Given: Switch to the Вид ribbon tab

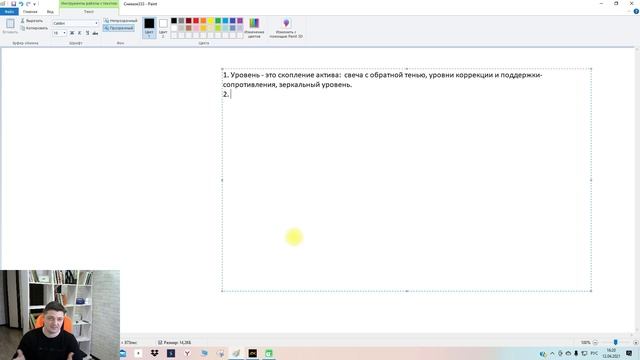Looking at the screenshot, I should pyautogui.click(x=50, y=12).
